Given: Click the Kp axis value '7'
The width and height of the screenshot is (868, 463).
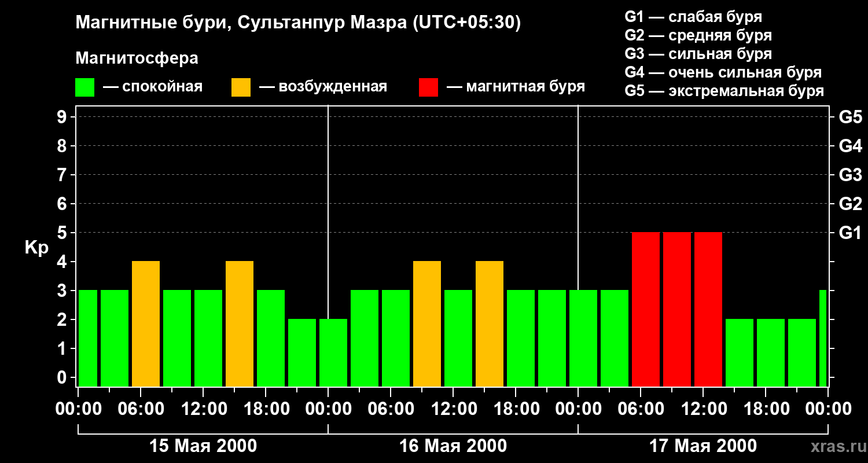Looking at the screenshot, I should pyautogui.click(x=63, y=175).
